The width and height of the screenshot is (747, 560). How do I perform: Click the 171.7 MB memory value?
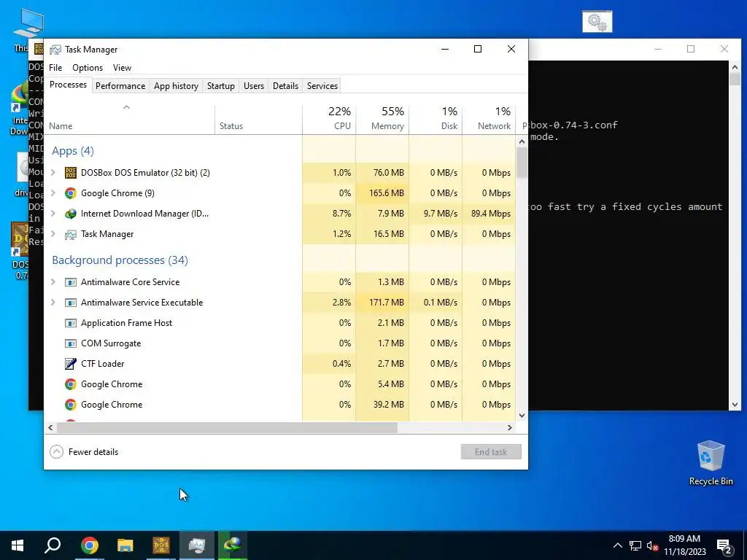[x=387, y=303]
